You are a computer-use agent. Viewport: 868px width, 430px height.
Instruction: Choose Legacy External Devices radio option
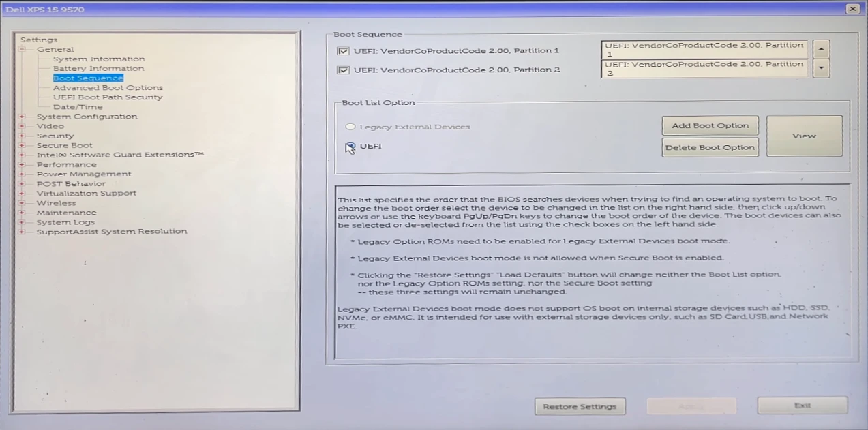coord(350,127)
